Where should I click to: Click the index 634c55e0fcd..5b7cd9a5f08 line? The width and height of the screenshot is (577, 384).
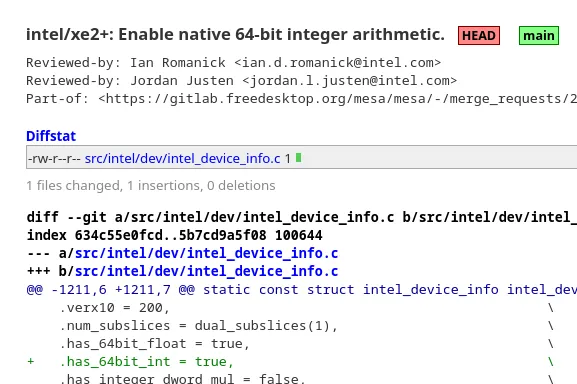[174, 235]
